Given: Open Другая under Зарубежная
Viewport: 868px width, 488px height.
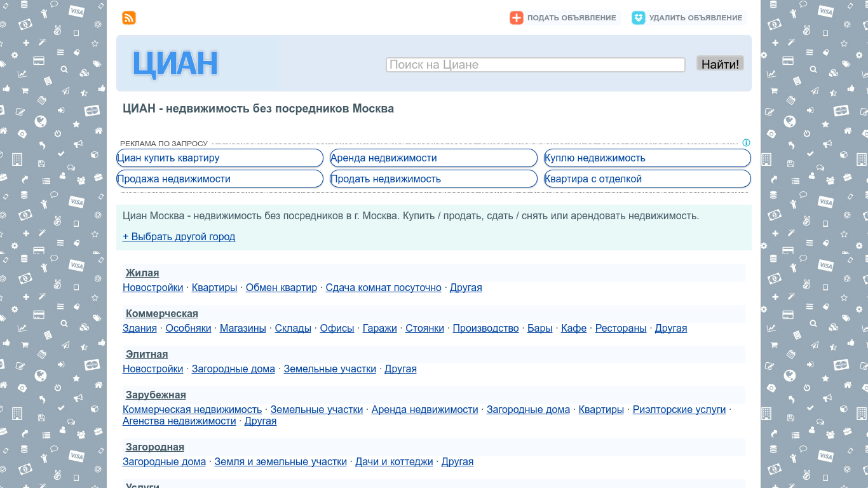Looking at the screenshot, I should tap(261, 421).
